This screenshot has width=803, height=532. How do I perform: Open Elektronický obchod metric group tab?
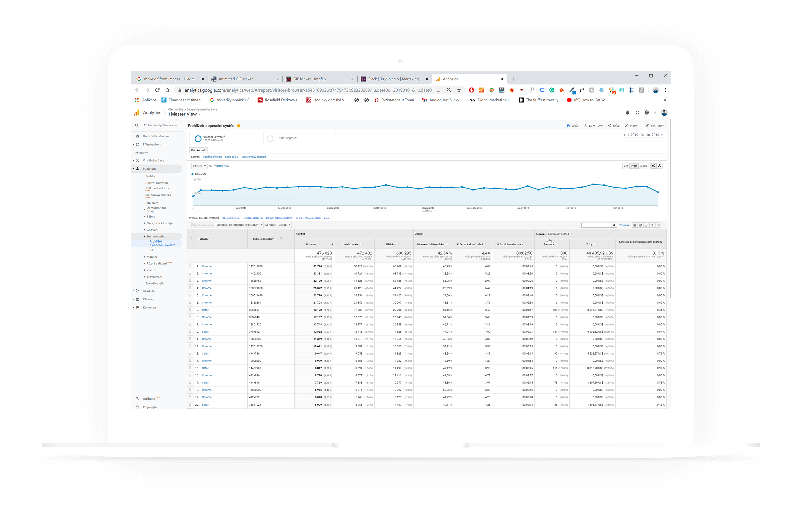coord(253,157)
